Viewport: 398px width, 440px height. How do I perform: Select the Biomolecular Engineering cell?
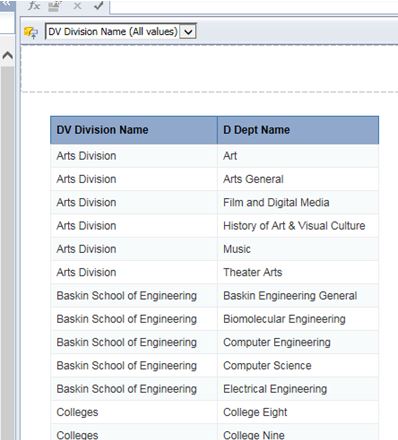[x=298, y=319]
